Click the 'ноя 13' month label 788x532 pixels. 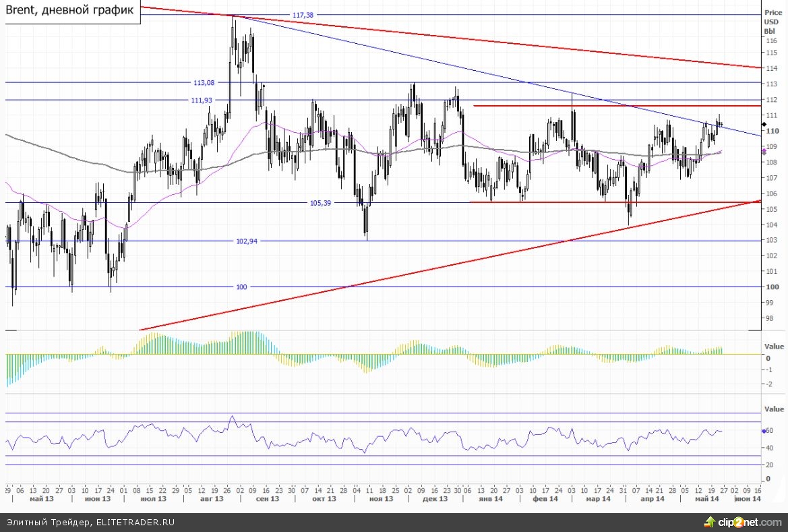pos(382,499)
